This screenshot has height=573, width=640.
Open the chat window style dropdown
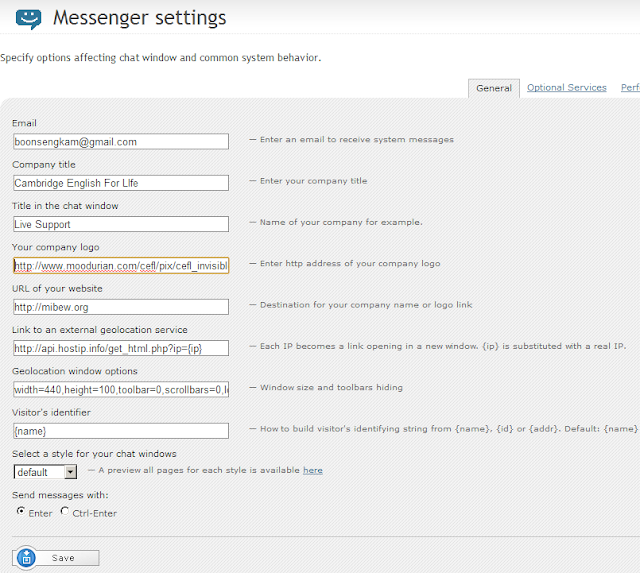pyautogui.click(x=45, y=472)
